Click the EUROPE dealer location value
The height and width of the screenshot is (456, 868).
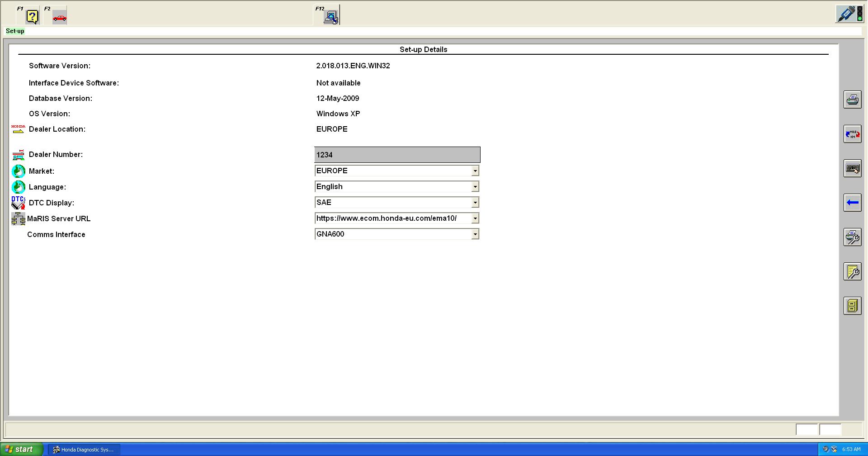(332, 129)
